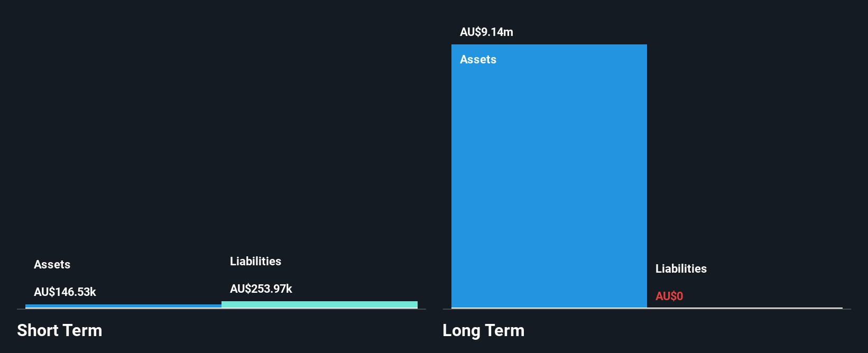The image size is (868, 353).
Task: Click the Short Term heading
Action: click(60, 330)
